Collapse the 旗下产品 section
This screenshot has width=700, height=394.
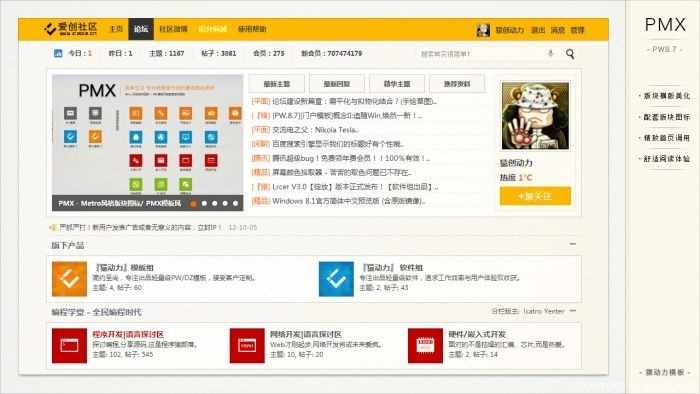point(572,244)
